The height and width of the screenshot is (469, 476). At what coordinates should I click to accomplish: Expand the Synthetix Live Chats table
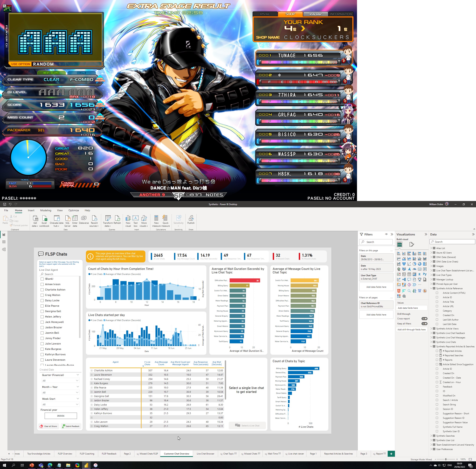(x=431, y=342)
